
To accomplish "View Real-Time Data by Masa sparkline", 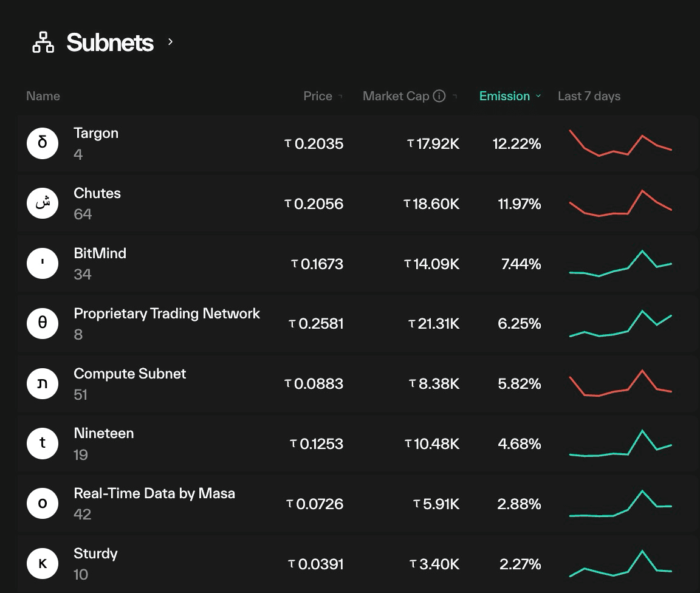I will coord(620,503).
